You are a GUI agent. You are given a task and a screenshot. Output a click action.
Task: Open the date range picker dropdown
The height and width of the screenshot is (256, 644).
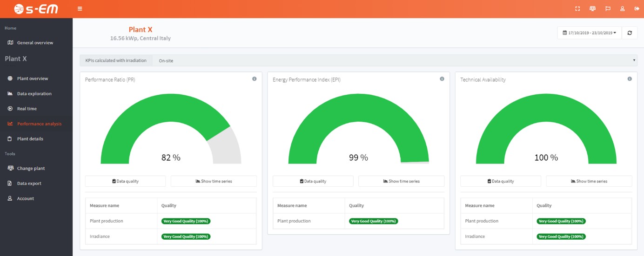pyautogui.click(x=589, y=33)
